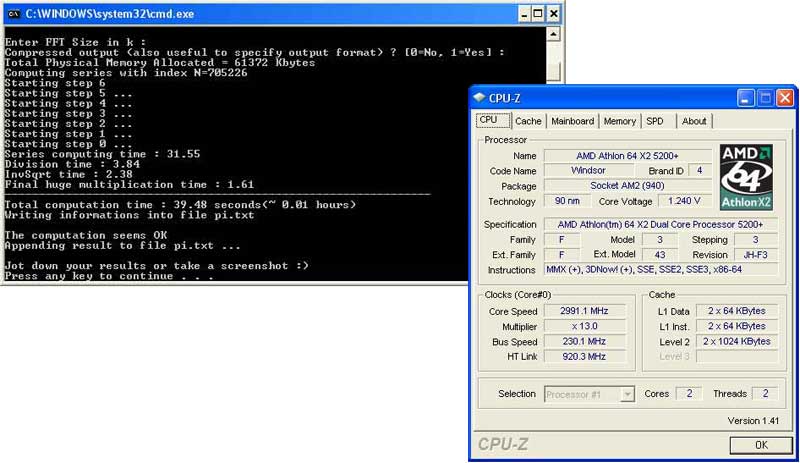Click the Final huge multiplication time line
The image size is (800, 463).
click(x=129, y=185)
